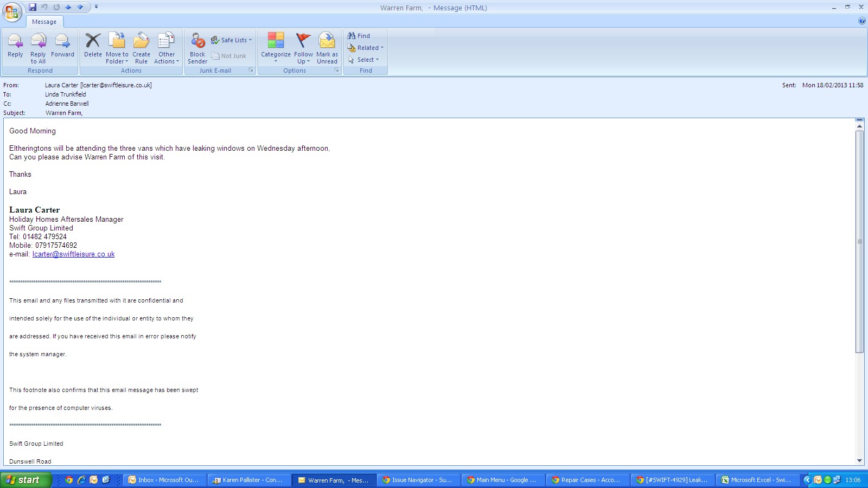Click the sender Laura Carter in the From field
Image resolution: width=868 pixels, height=488 pixels.
pyautogui.click(x=98, y=85)
